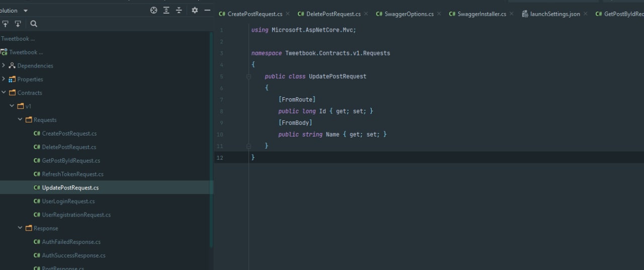Click the Expand All icon
The image size is (644, 270).
(x=167, y=10)
